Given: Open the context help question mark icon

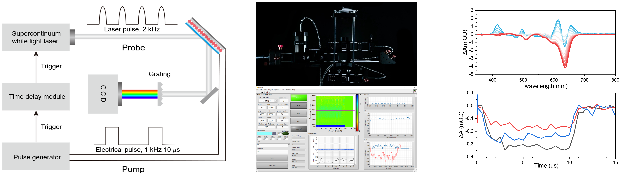Looking at the screenshot, I should [412, 92].
